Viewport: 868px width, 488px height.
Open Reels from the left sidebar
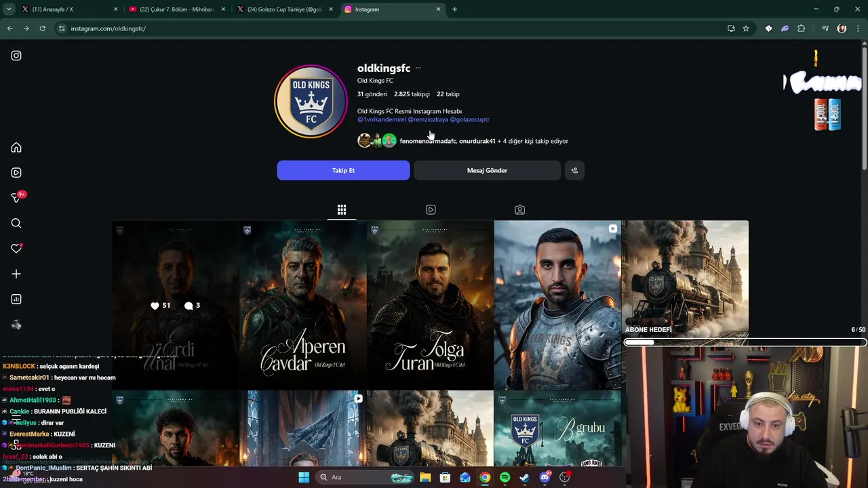16,173
